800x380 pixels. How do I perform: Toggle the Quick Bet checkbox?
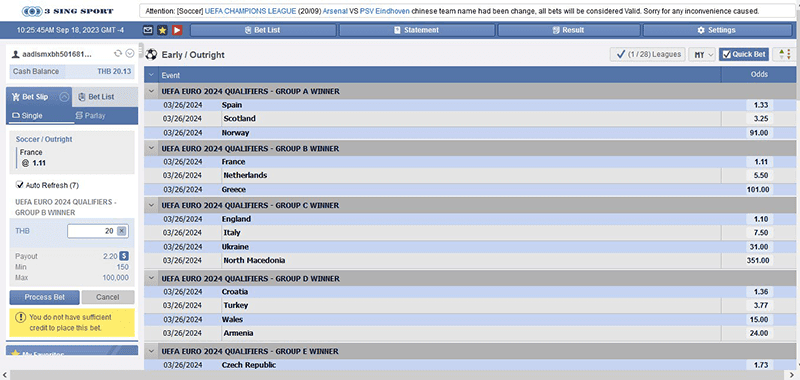727,54
